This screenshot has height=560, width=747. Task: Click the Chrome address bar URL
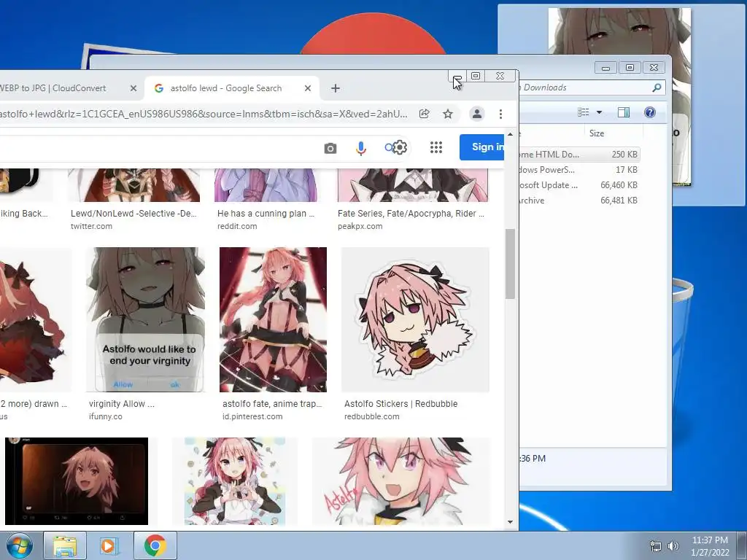204,114
